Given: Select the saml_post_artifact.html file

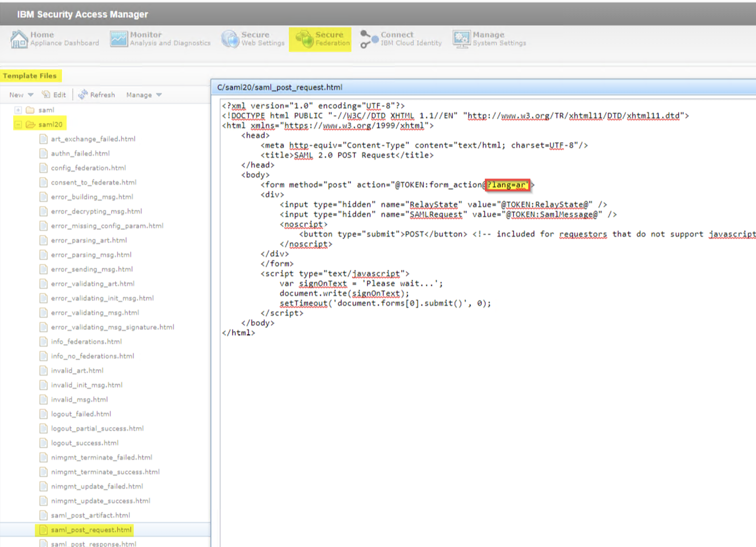Looking at the screenshot, I should (90, 515).
